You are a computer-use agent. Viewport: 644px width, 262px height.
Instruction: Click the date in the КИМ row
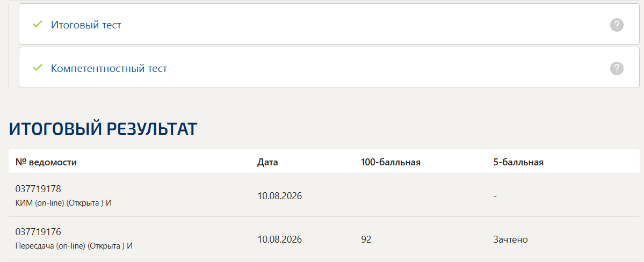click(280, 196)
